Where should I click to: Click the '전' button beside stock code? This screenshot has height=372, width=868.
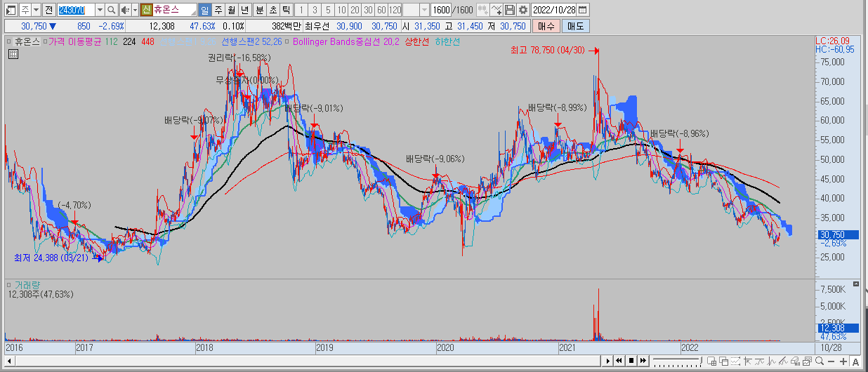(48, 10)
